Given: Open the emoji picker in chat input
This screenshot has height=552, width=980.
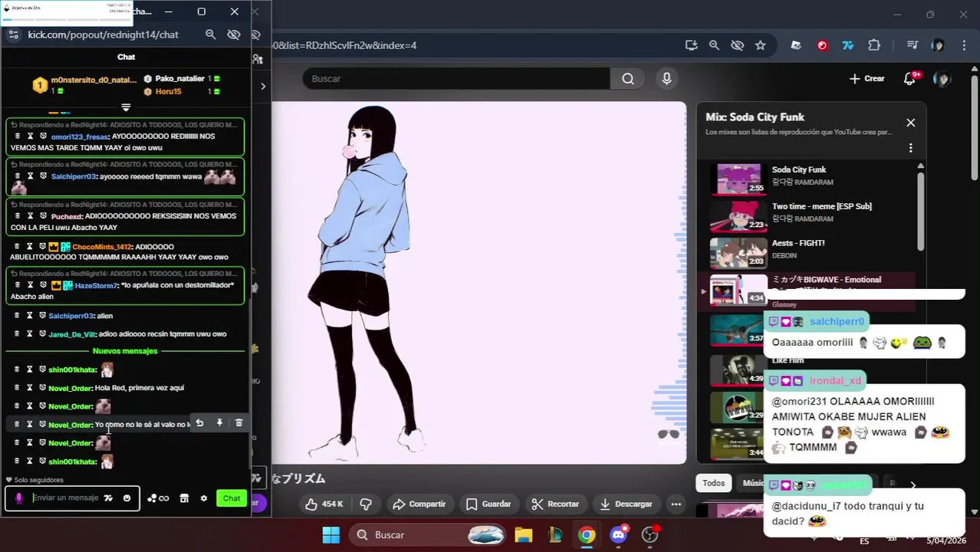Looking at the screenshot, I should tap(127, 498).
